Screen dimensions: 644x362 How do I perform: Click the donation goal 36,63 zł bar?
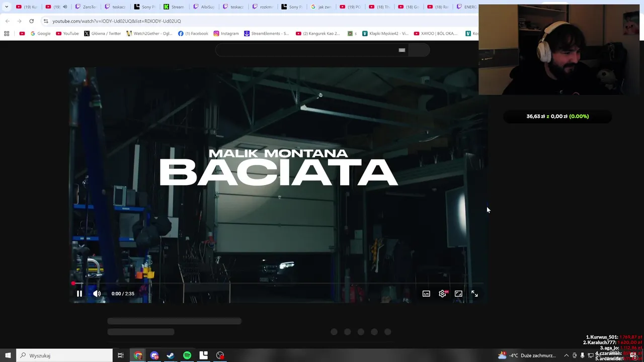pos(557,116)
